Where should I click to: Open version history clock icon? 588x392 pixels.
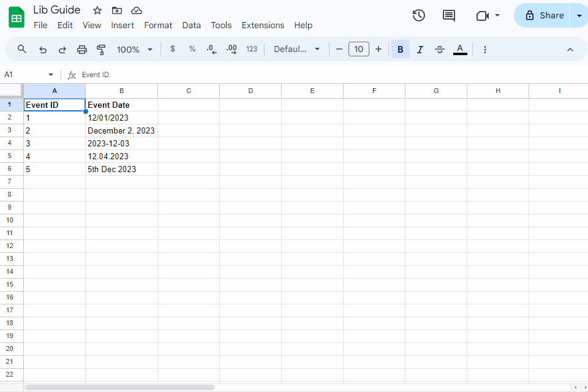click(418, 15)
